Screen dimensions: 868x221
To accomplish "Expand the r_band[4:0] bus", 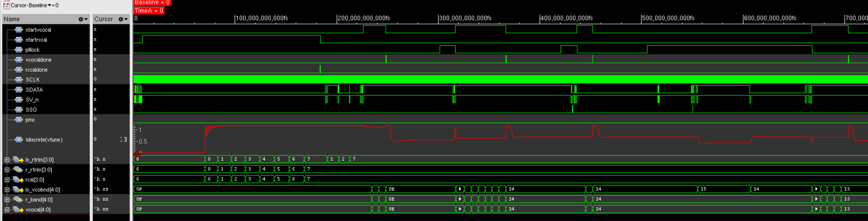I will click(7, 199).
